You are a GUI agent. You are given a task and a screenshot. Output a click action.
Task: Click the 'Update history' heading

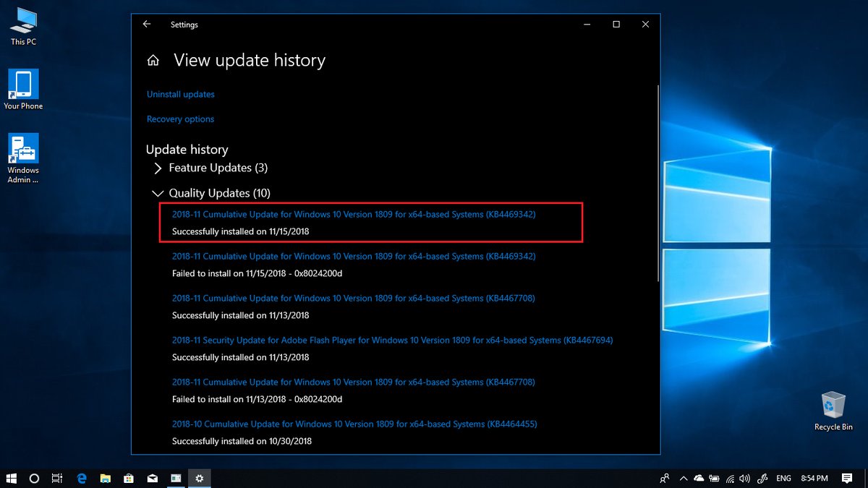(x=187, y=150)
